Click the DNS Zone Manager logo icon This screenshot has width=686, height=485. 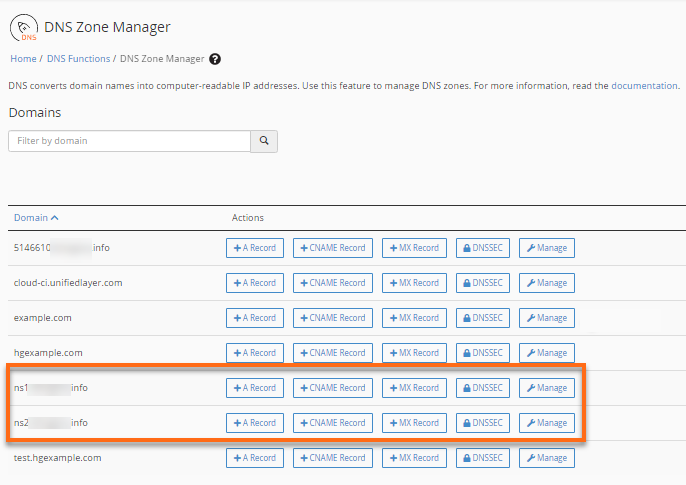pos(23,29)
